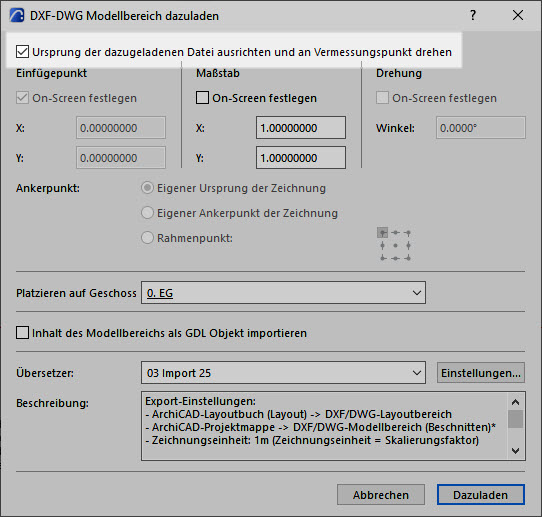Select bottom-left point in frame anchor grid
The image size is (542, 517).
[x=382, y=258]
